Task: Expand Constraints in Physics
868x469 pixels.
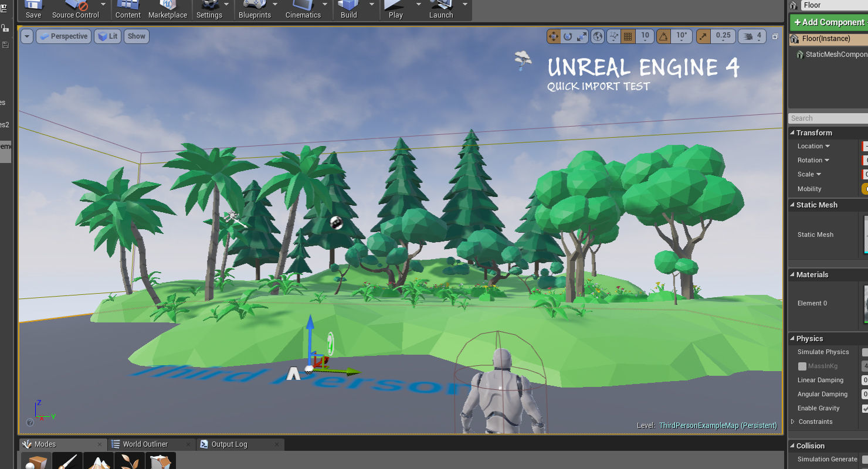Action: (x=793, y=422)
